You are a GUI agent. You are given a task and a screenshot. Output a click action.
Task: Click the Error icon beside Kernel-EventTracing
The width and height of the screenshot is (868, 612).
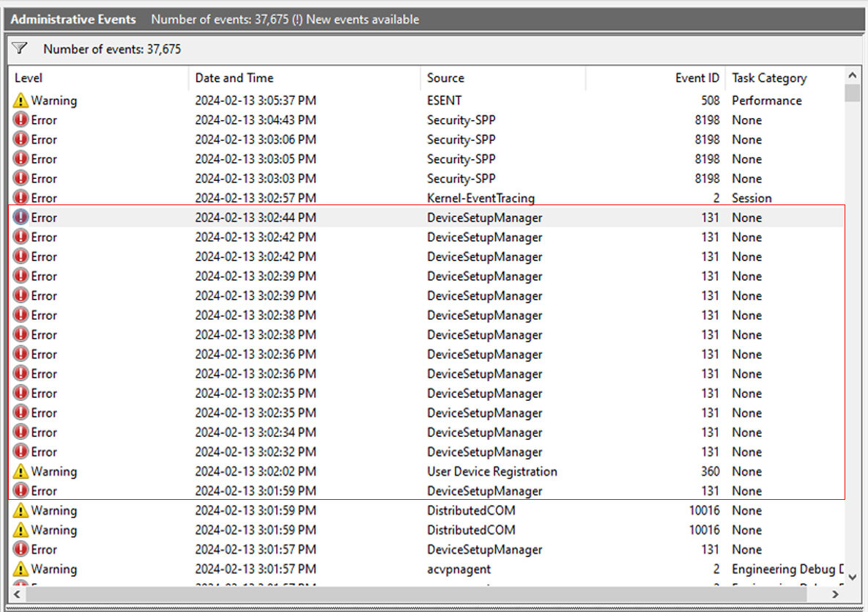[x=20, y=197]
